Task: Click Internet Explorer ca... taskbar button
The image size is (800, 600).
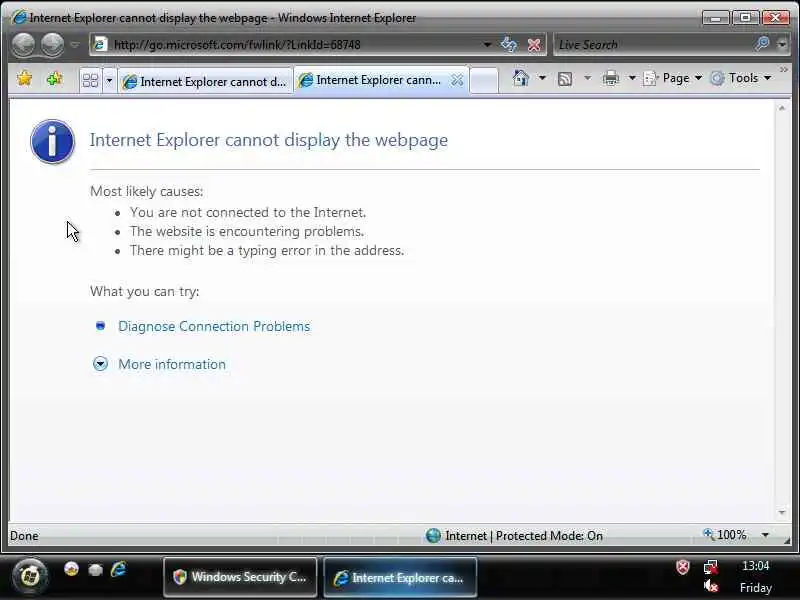Action: (x=400, y=578)
